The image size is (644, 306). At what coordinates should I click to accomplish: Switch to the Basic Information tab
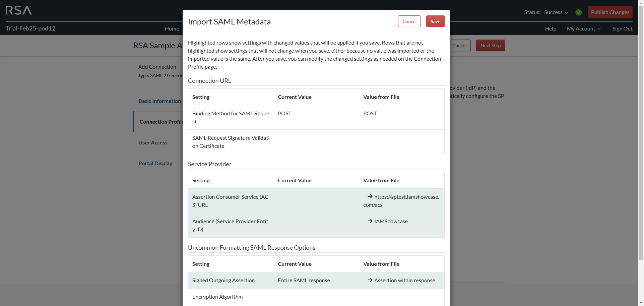159,101
